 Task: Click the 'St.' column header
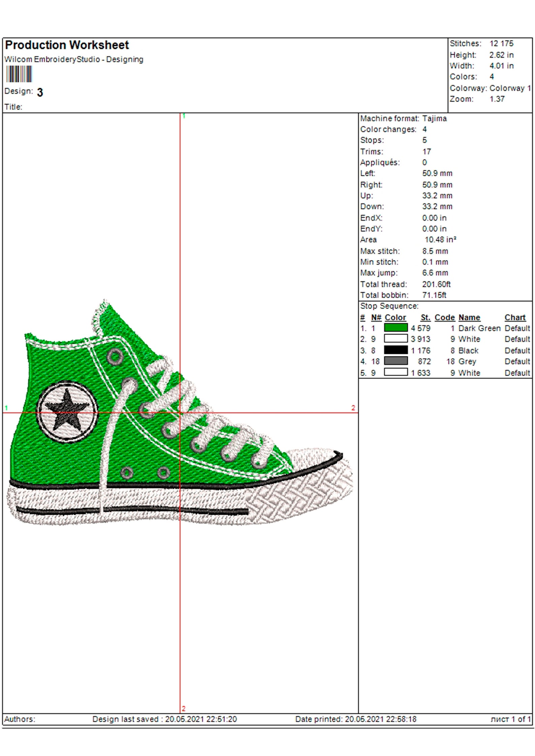pos(426,317)
